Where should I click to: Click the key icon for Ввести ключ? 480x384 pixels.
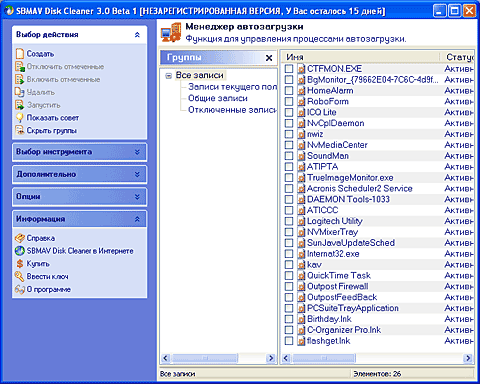tap(20, 276)
